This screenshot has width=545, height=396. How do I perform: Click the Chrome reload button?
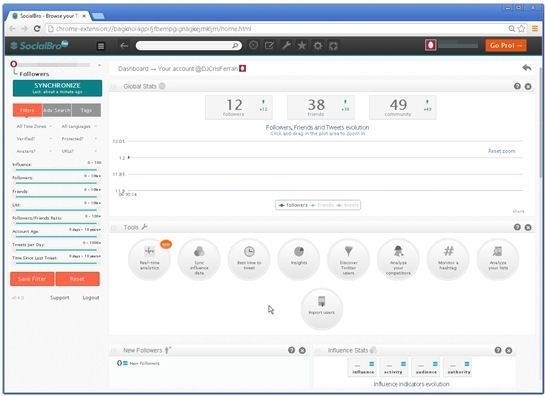tap(37, 29)
